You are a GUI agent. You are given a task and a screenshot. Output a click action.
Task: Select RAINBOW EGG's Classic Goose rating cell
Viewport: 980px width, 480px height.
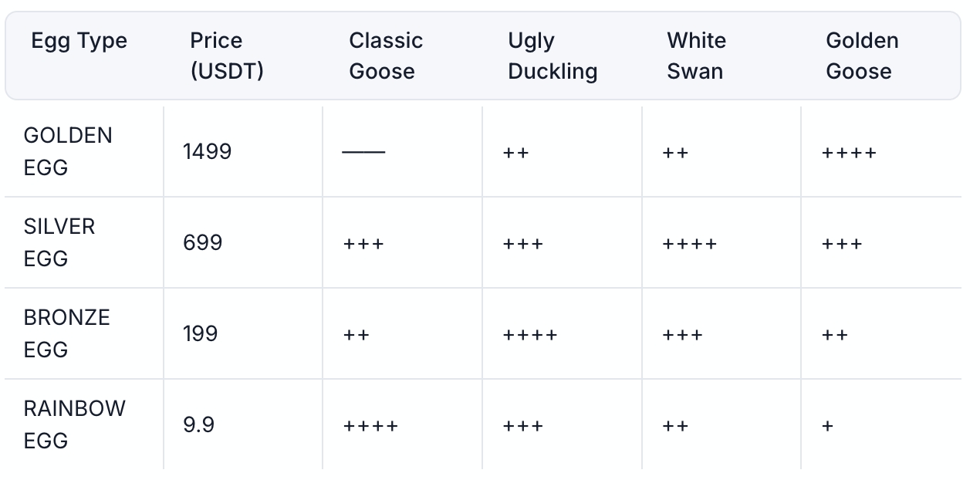370,426
